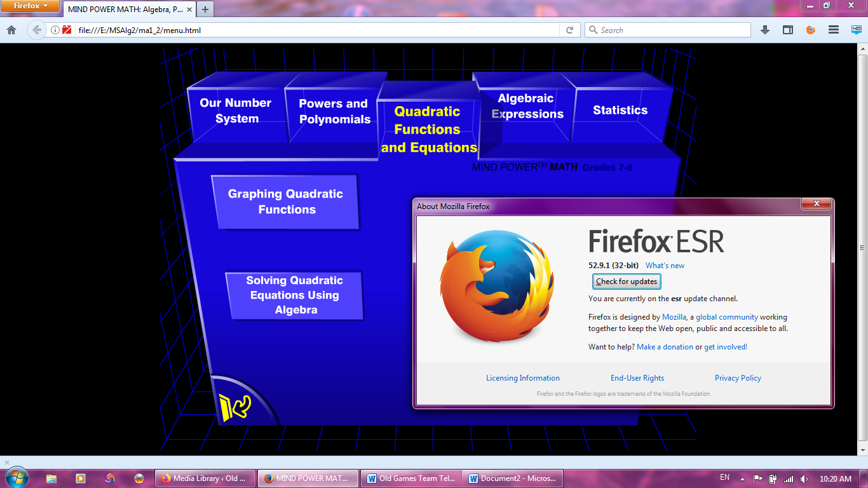Click the site information icon in address bar
Screen dimensions: 868x488
55,30
